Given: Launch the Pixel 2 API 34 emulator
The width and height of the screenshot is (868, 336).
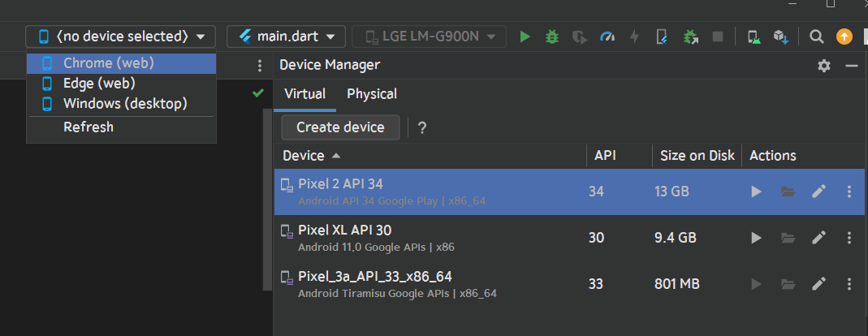Looking at the screenshot, I should [x=756, y=192].
